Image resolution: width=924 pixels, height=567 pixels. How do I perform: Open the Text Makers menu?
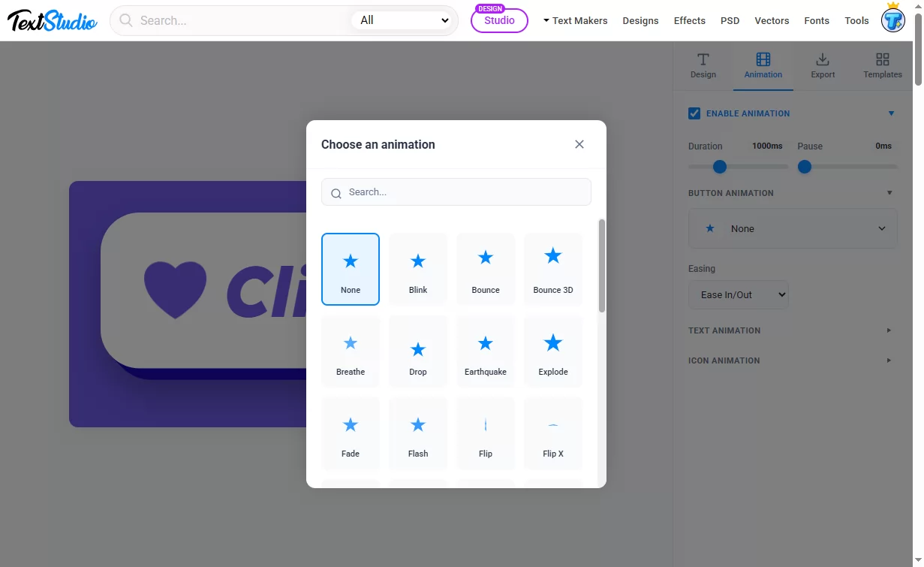tap(575, 20)
